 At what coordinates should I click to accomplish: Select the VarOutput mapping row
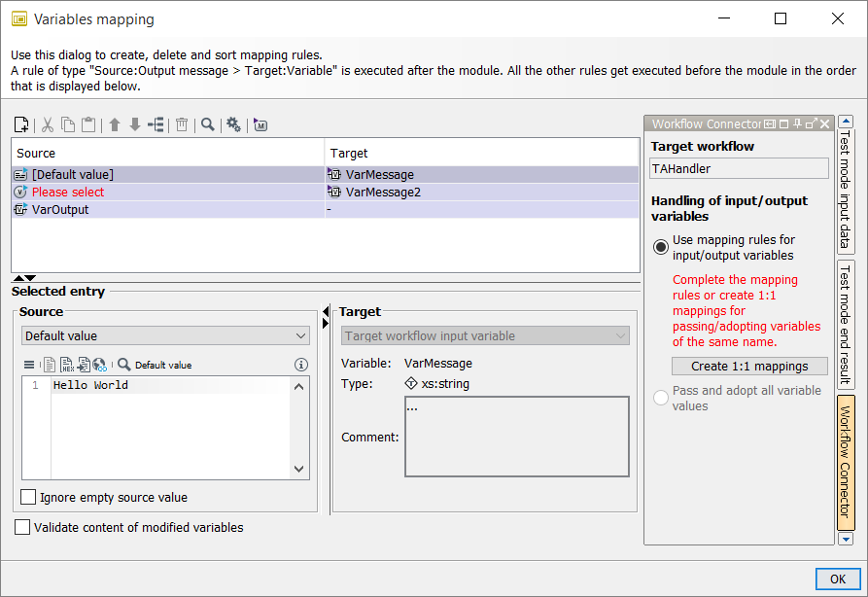60,209
